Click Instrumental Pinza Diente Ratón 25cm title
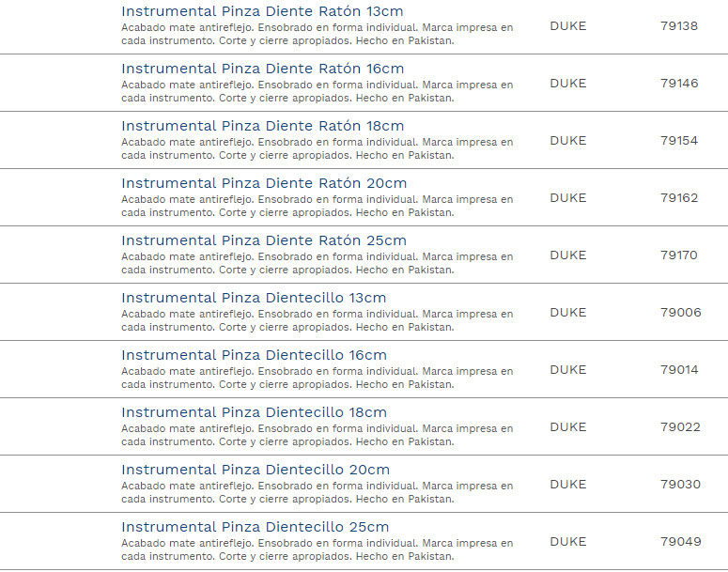Screen dimensions: 728x572 tap(264, 240)
